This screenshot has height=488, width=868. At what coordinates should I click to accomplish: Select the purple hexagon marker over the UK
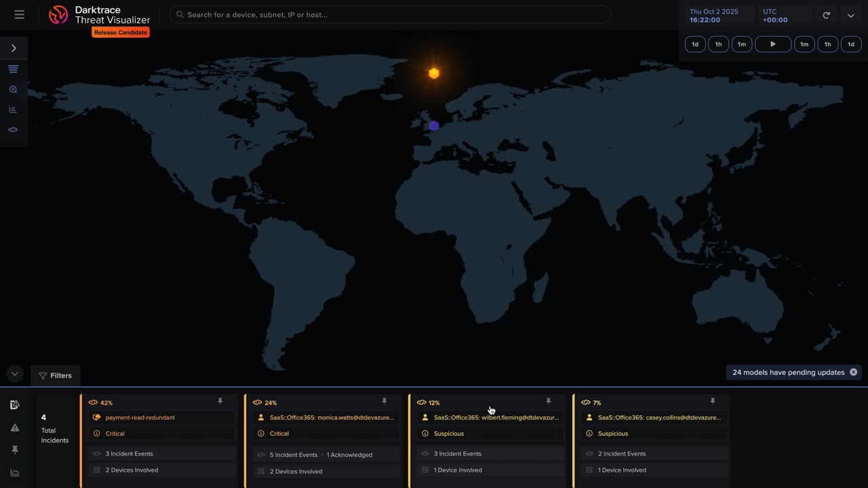434,125
